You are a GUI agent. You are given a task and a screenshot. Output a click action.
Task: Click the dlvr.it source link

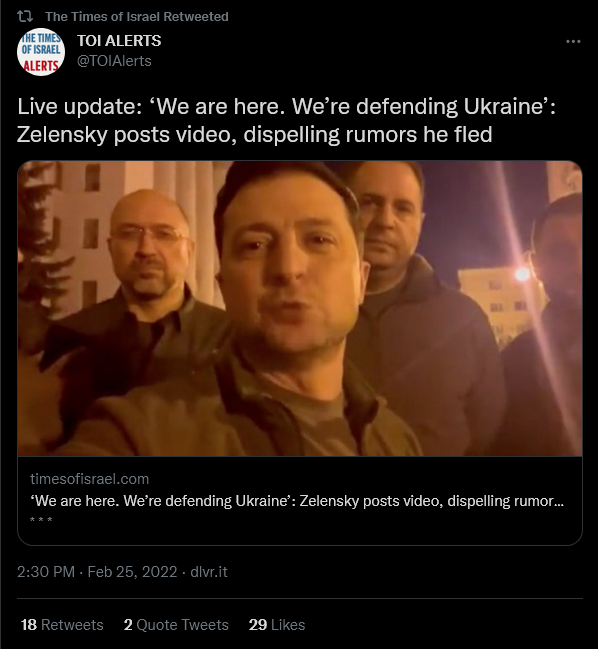coord(209,572)
